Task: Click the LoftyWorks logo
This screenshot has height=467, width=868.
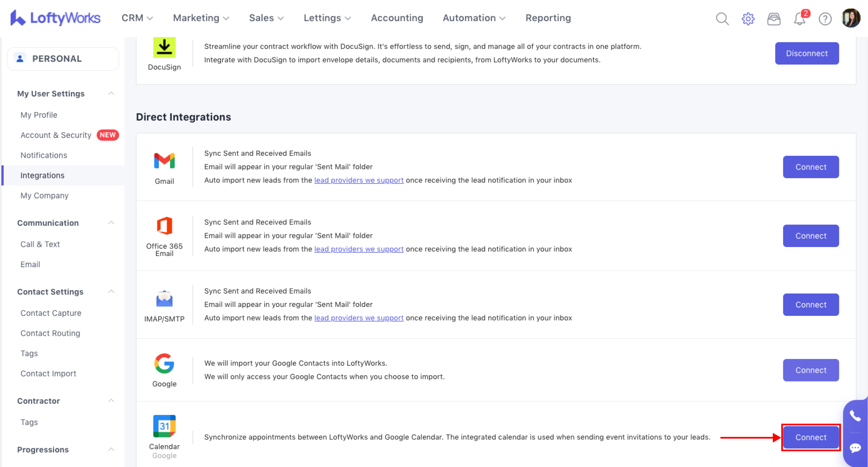Action: point(55,18)
